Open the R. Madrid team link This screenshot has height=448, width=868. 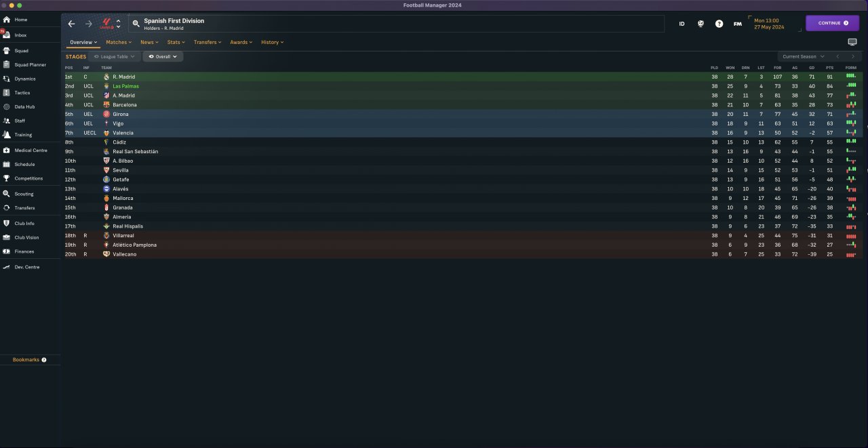coord(123,77)
